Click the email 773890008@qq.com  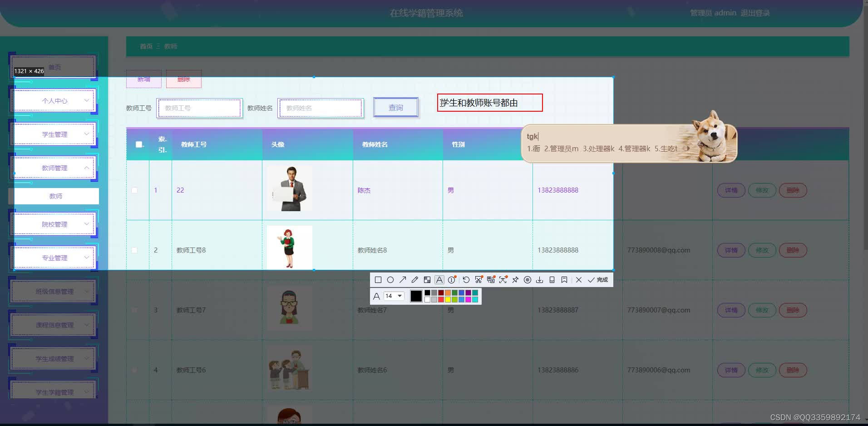click(659, 250)
